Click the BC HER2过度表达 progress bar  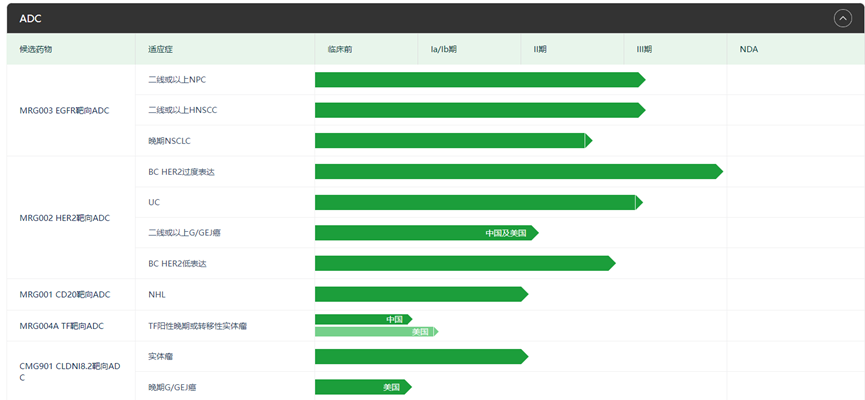[517, 172]
